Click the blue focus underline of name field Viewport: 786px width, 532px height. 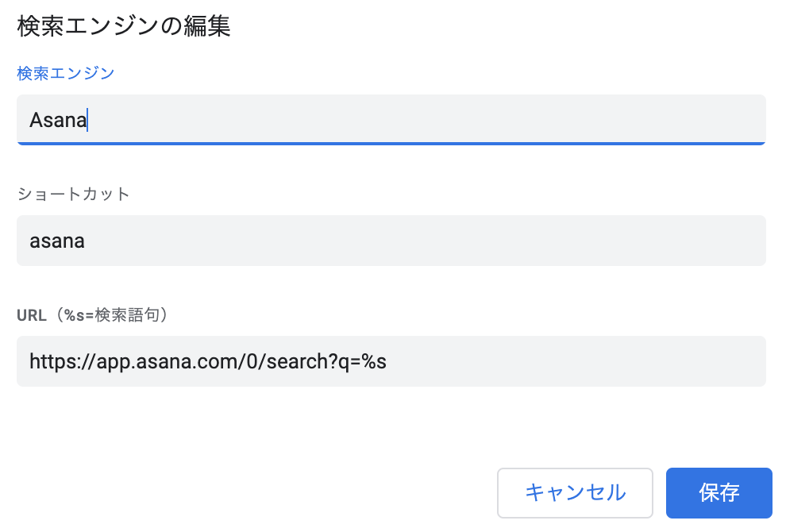click(391, 144)
